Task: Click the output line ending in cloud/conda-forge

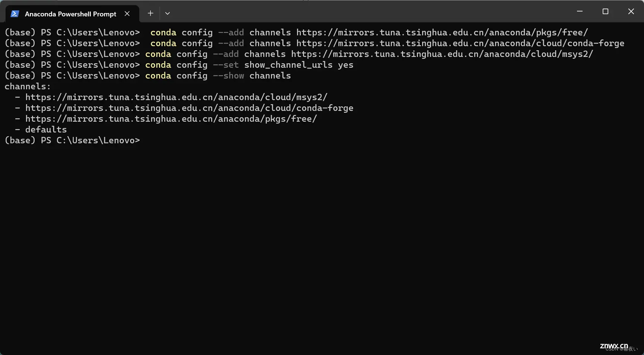Action: point(184,108)
